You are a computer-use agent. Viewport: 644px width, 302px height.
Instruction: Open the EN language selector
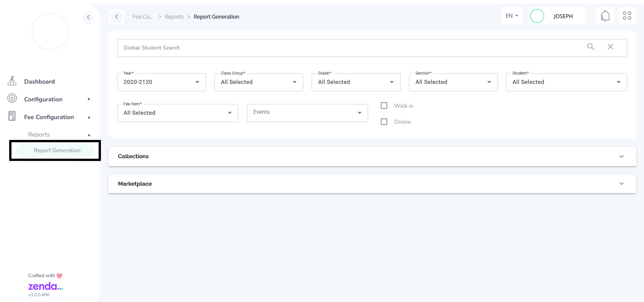pyautogui.click(x=511, y=16)
